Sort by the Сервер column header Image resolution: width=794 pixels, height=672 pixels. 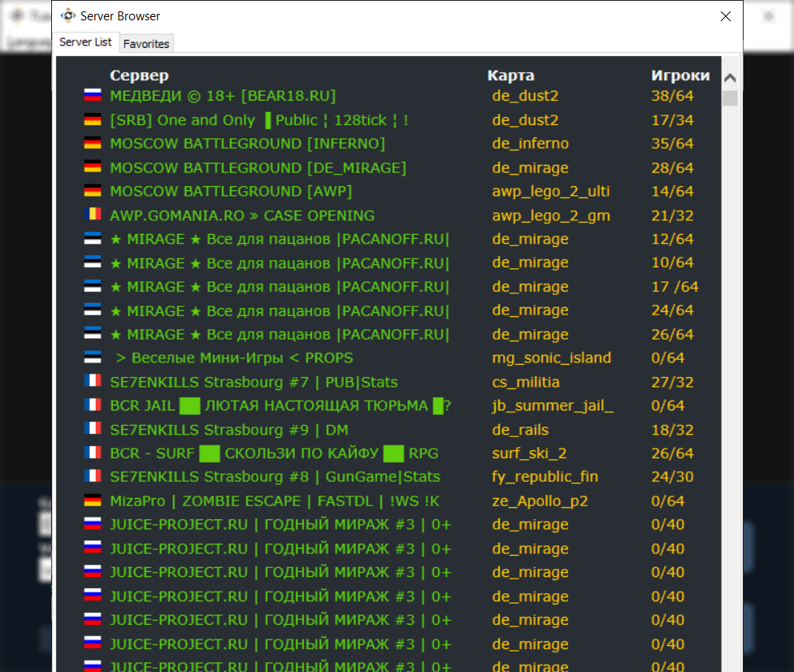[x=139, y=76]
